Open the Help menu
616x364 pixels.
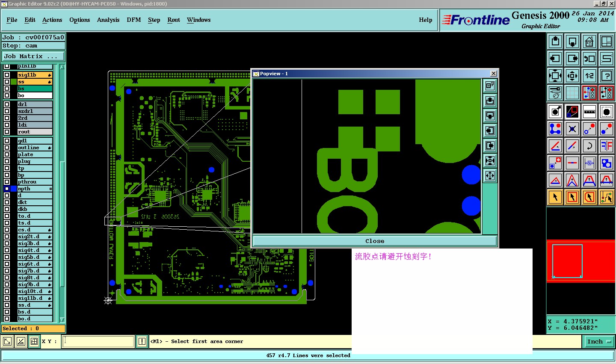point(426,20)
